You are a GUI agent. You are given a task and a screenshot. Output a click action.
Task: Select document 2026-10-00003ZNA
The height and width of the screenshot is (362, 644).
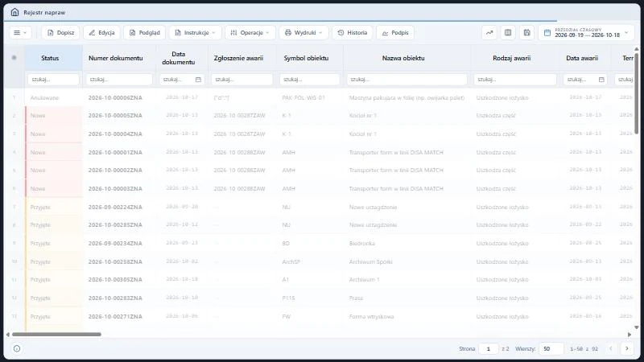[x=115, y=188]
